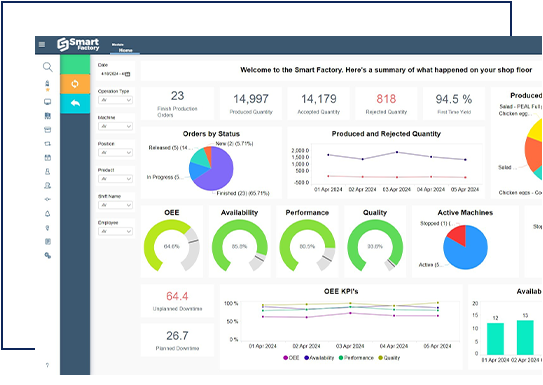Click the Availability gauge
This screenshot has height=385, width=543.
[x=239, y=245]
